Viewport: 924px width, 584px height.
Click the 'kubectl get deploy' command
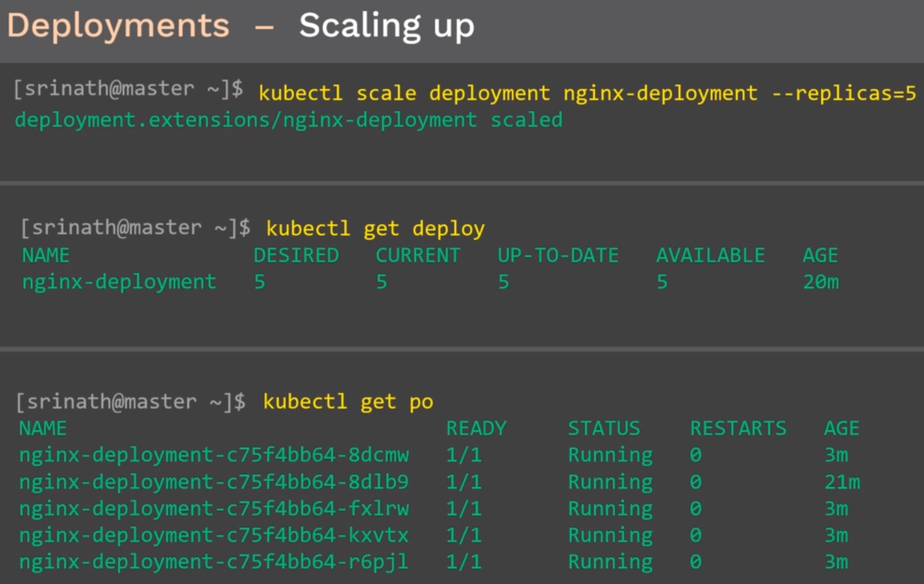click(x=375, y=229)
